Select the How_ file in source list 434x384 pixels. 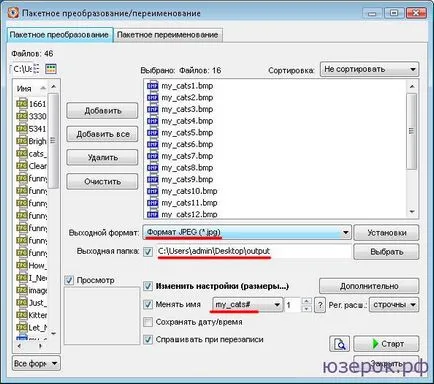tap(32, 265)
